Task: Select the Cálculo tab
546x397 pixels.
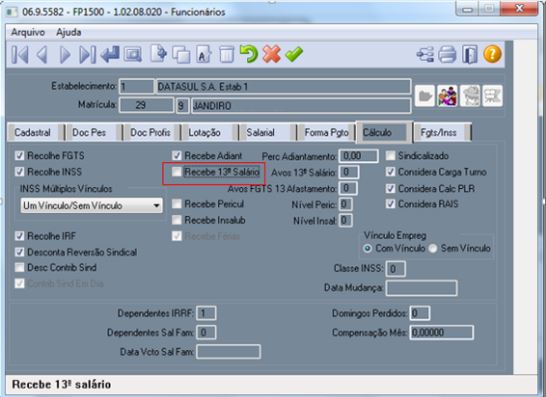Action: [384, 133]
